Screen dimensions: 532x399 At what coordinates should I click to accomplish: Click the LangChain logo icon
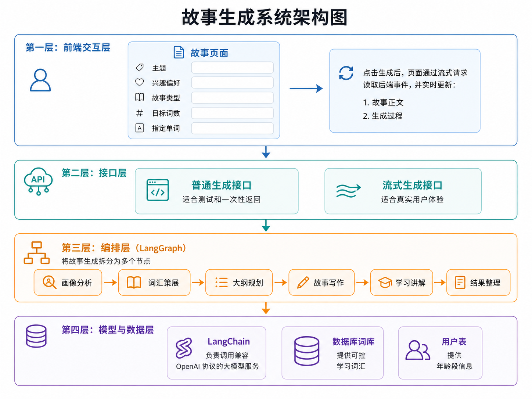184,348
